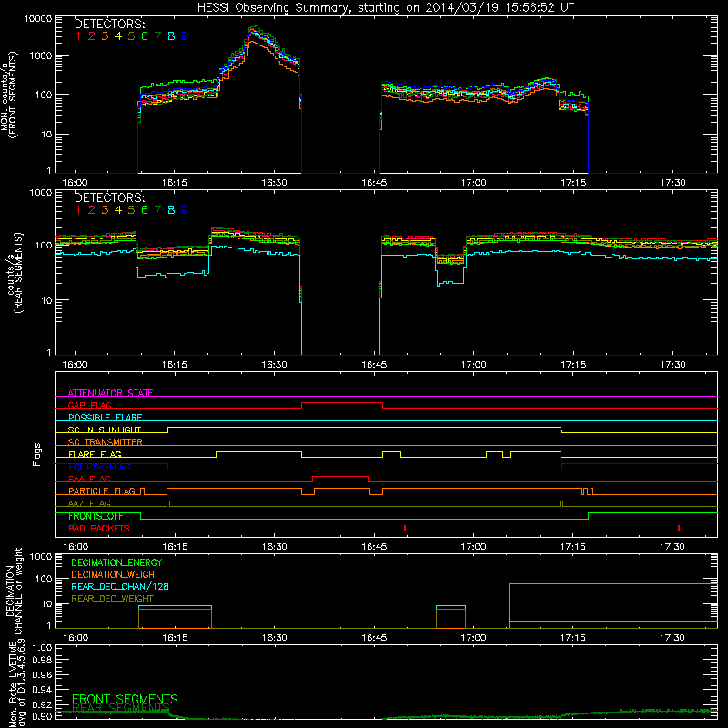Click 16:30 tick label under front segments plot

coord(274,183)
